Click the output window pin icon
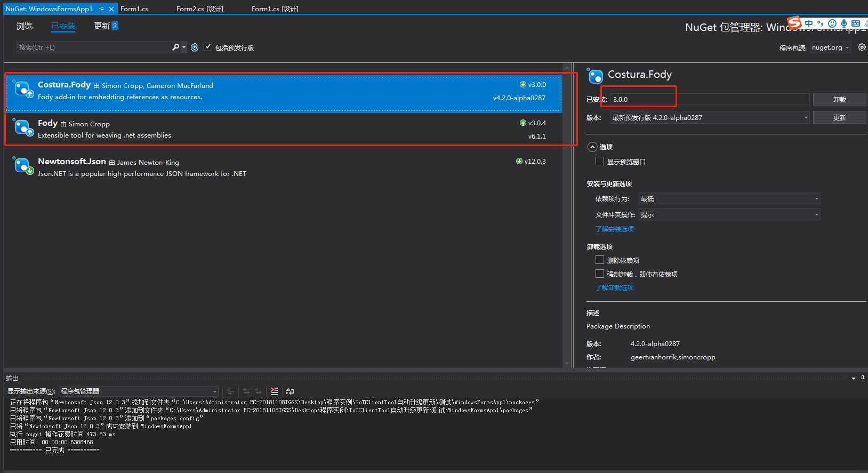868x473 pixels. pos(863,378)
